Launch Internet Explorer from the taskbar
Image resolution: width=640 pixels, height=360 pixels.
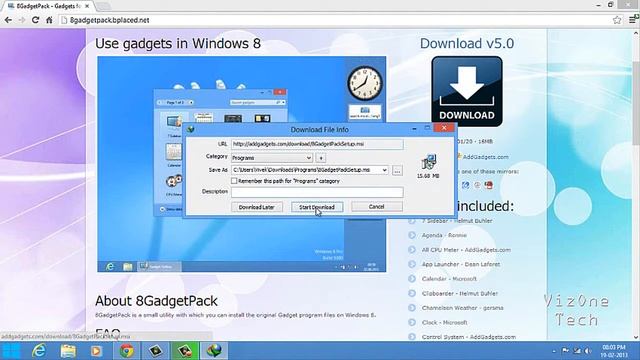[39, 351]
